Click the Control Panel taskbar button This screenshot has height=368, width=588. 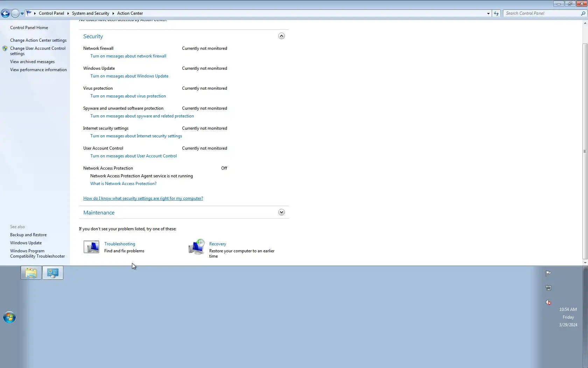53,273
